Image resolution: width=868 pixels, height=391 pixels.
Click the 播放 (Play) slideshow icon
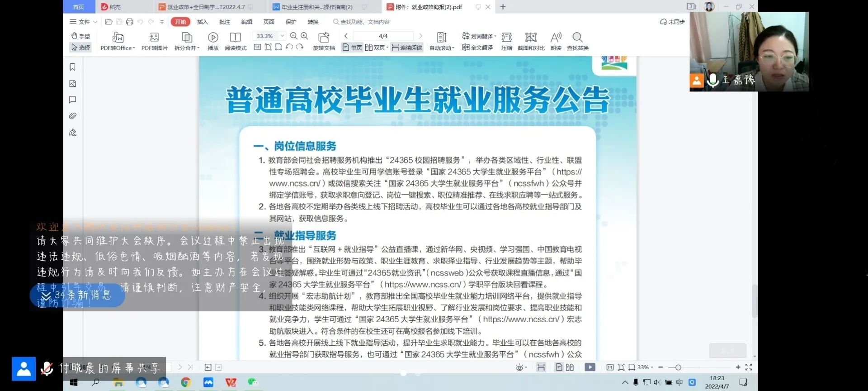point(213,38)
